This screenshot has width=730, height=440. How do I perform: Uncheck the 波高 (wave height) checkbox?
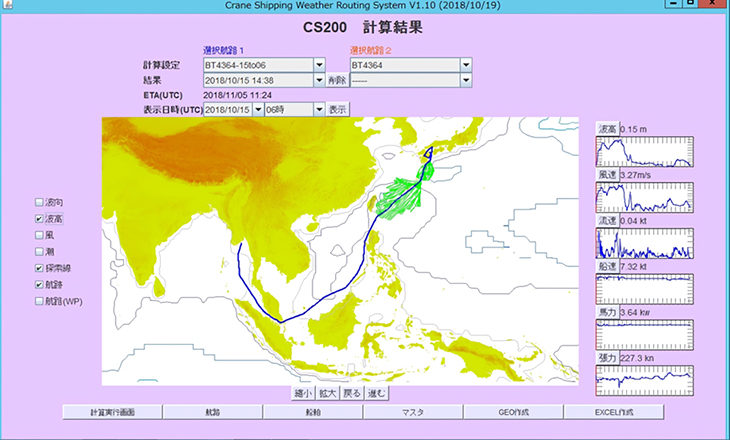[x=39, y=218]
